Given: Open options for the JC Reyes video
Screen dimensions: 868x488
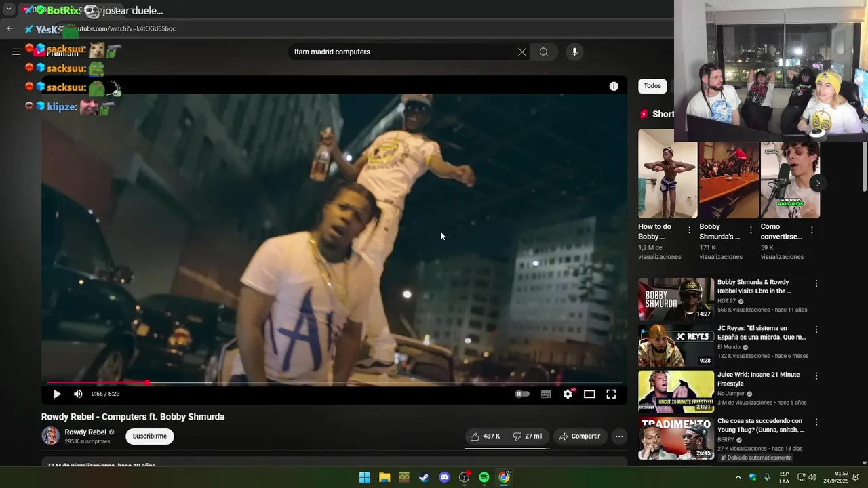Looking at the screenshot, I should pyautogui.click(x=816, y=329).
